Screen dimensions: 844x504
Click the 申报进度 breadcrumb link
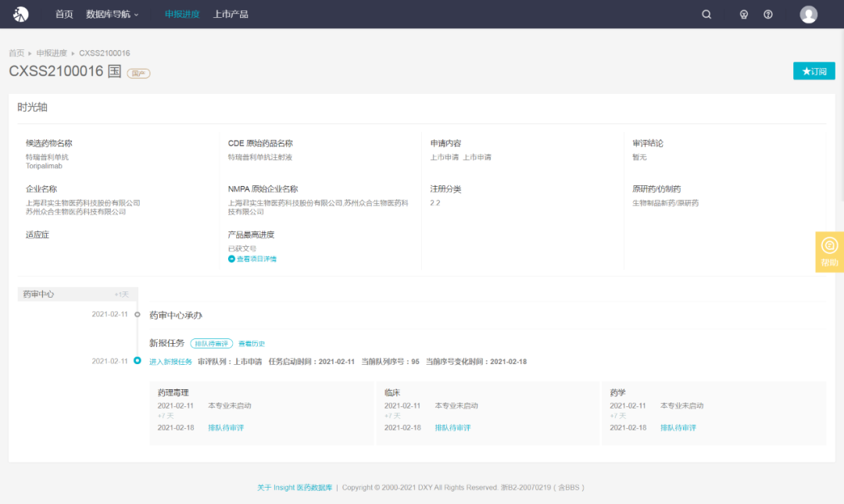(52, 53)
